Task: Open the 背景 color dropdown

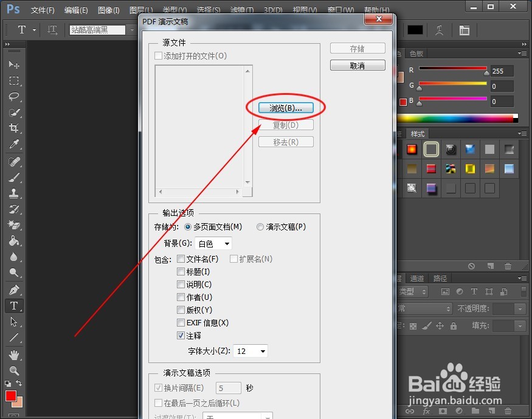Action: click(213, 243)
